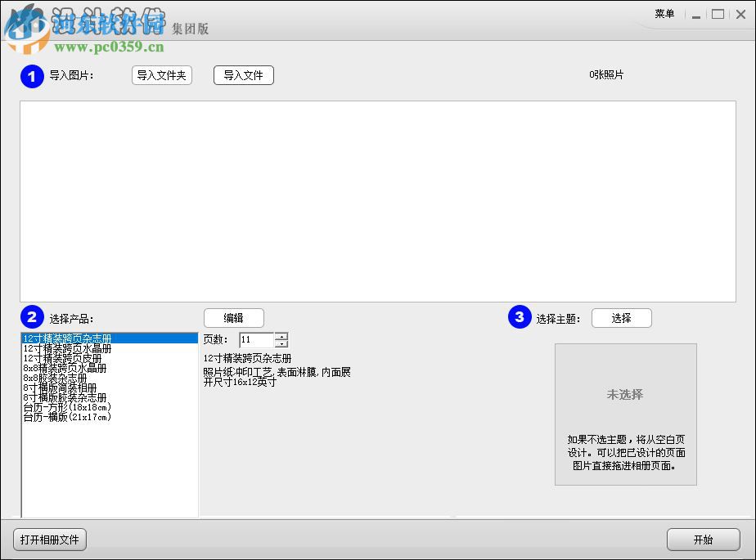Decrease page count with spinner down arrow

[x=281, y=343]
